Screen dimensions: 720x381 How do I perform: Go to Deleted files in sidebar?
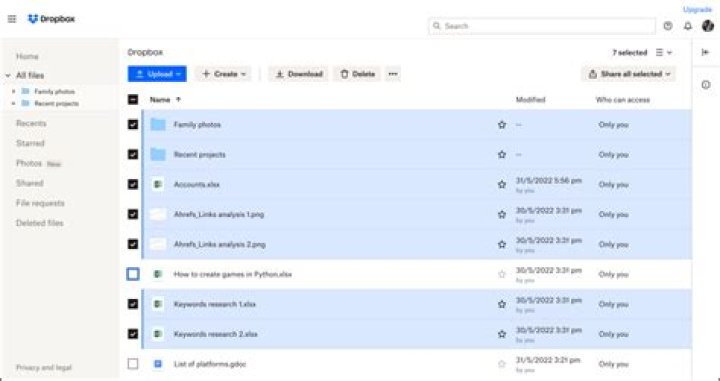(39, 223)
